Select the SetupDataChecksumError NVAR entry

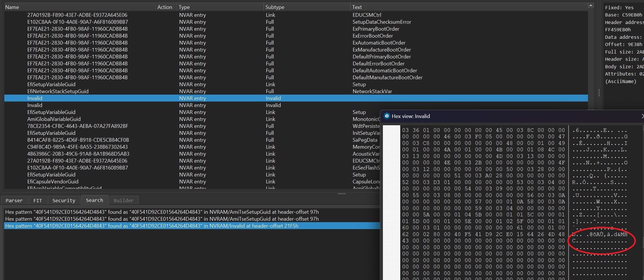[x=382, y=22]
